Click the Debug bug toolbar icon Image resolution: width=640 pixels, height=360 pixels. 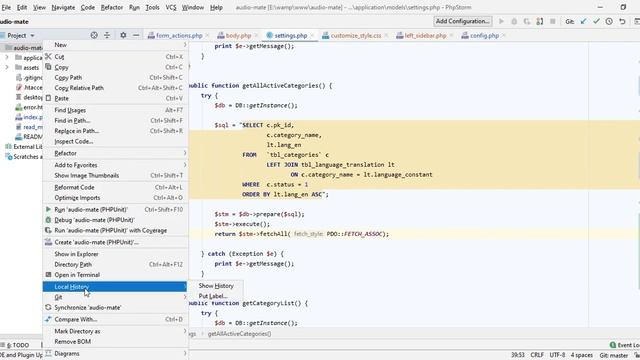[x=514, y=21]
